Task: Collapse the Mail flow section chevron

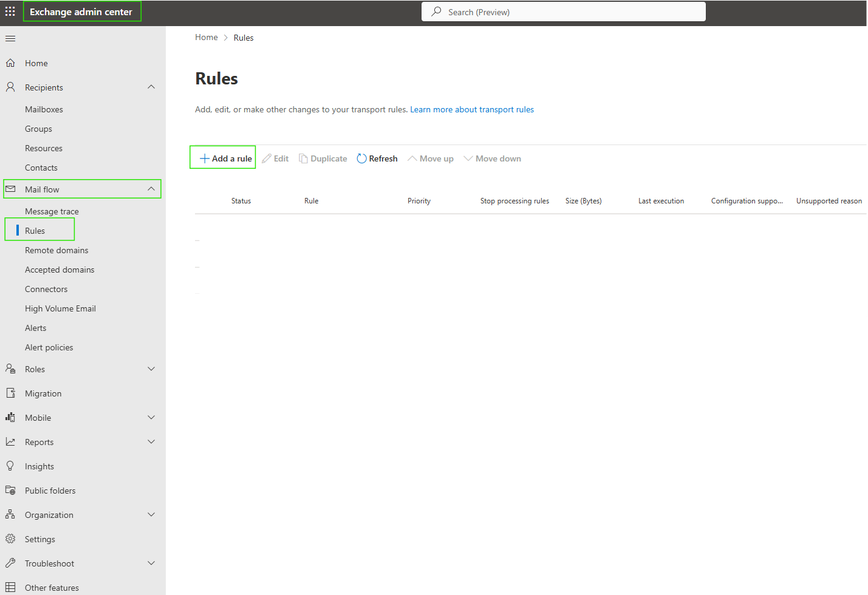Action: (151, 189)
